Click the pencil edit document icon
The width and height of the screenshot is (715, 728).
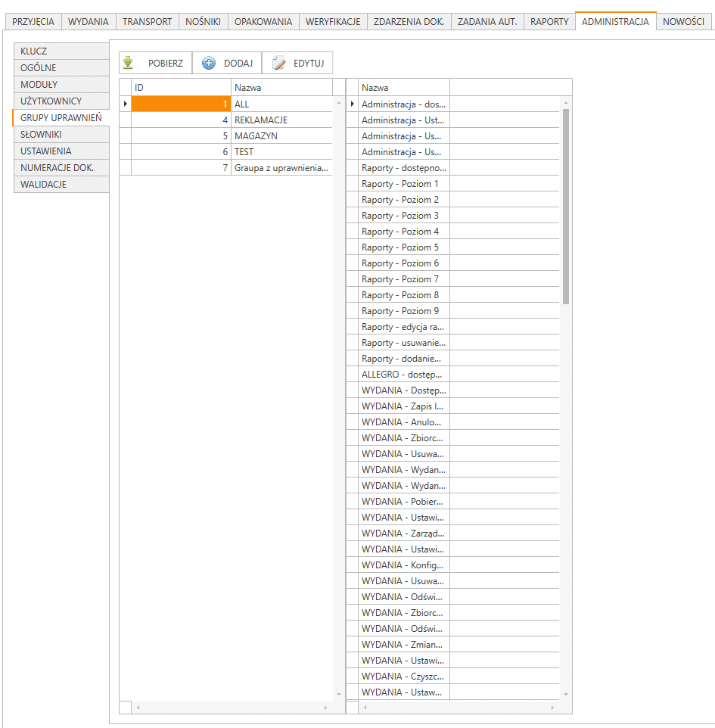tap(278, 63)
